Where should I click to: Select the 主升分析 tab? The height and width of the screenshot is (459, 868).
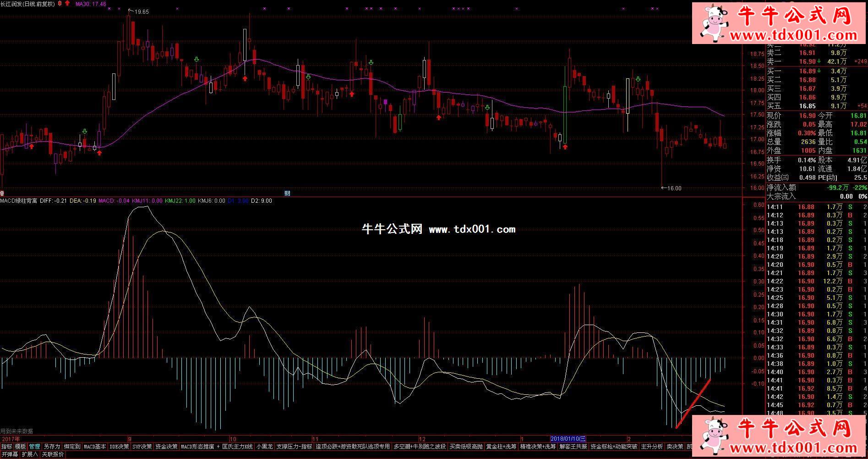coord(652,447)
